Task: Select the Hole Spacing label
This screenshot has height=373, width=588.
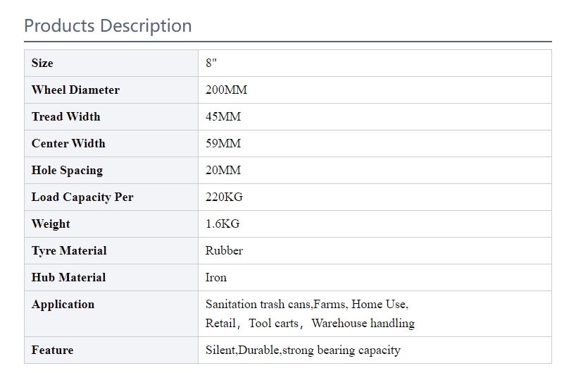Action: 67,171
